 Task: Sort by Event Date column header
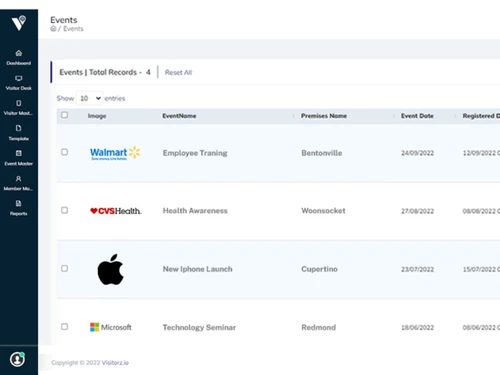[x=417, y=116]
